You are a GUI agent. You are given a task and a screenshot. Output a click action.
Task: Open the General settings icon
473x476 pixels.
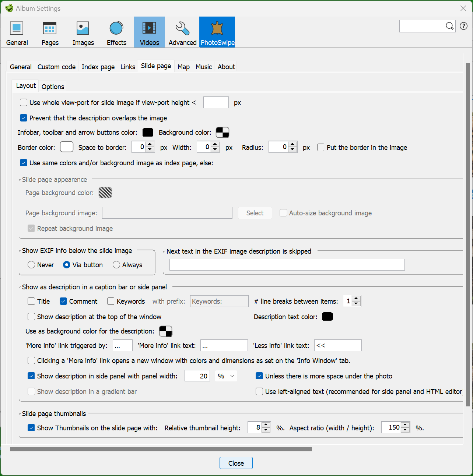click(x=17, y=32)
